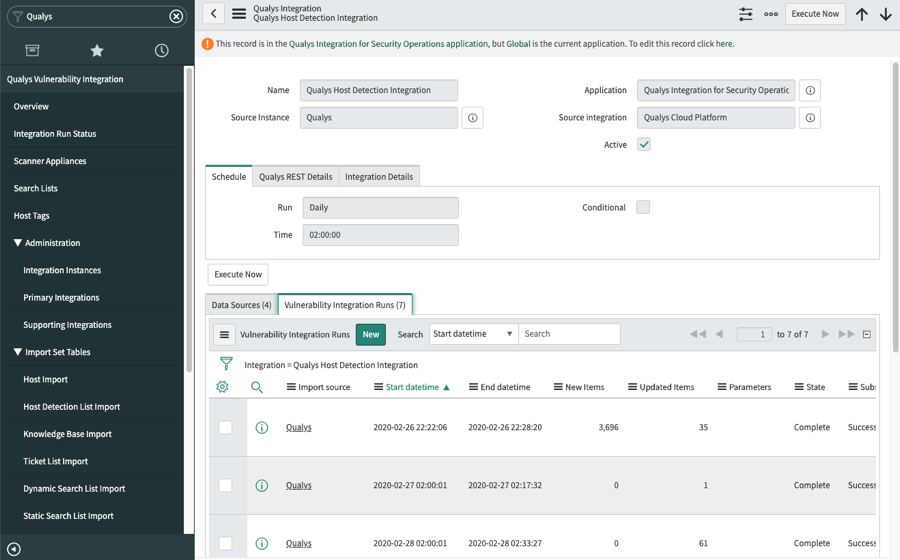The width and height of the screenshot is (900, 560).
Task: Jump to first page of list
Action: click(x=697, y=334)
